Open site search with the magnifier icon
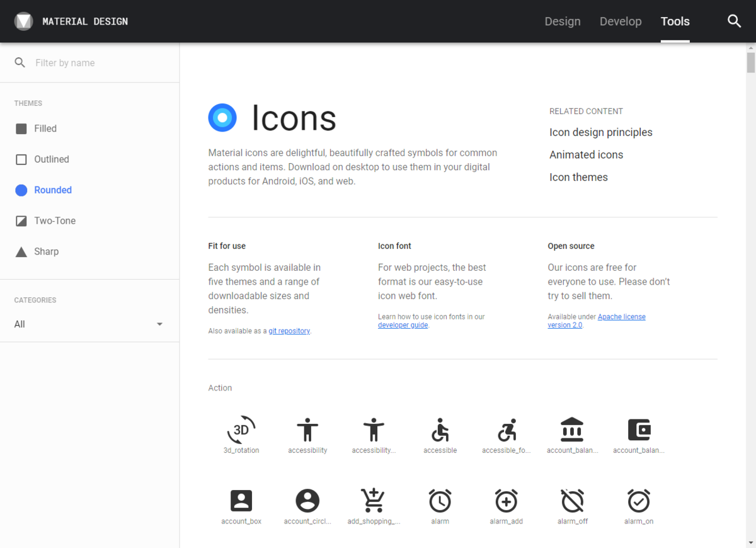Viewport: 756px width, 548px height. click(x=734, y=21)
